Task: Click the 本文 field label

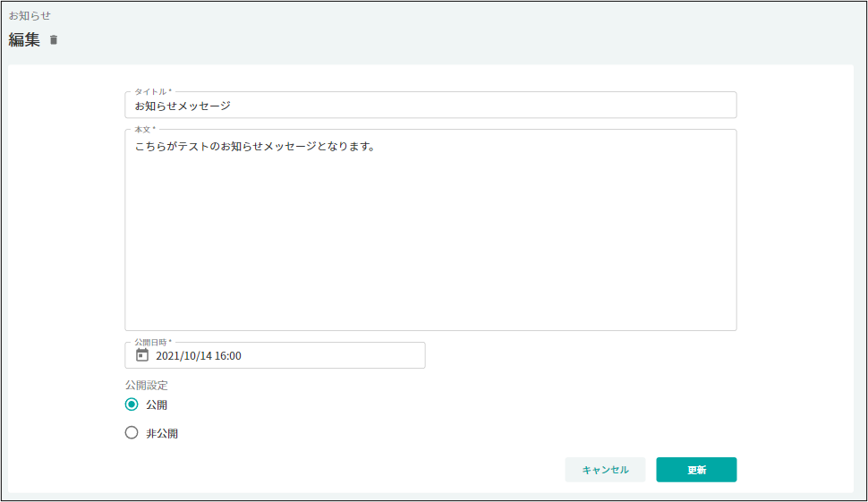Action: click(144, 130)
